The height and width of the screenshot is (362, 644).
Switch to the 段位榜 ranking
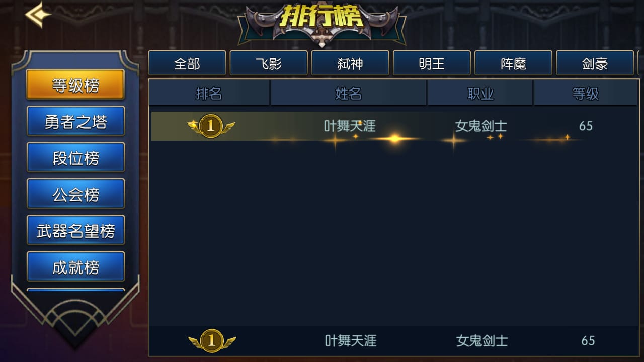click(x=75, y=158)
